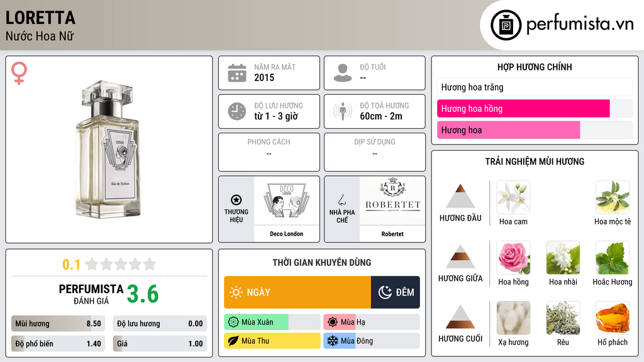The width and height of the screenshot is (644, 362).
Task: Select the Hoa cam note image
Action: [x=513, y=197]
